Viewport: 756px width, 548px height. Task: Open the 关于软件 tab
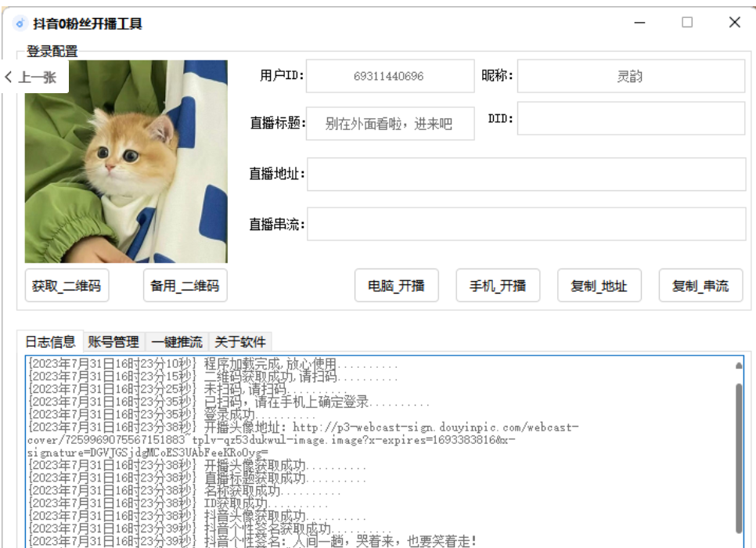point(240,341)
